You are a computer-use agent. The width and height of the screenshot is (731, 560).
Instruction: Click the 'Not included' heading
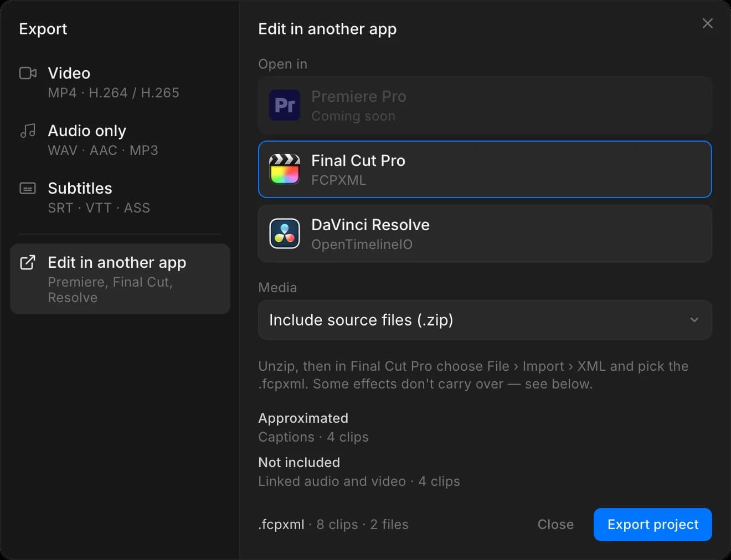(x=299, y=463)
